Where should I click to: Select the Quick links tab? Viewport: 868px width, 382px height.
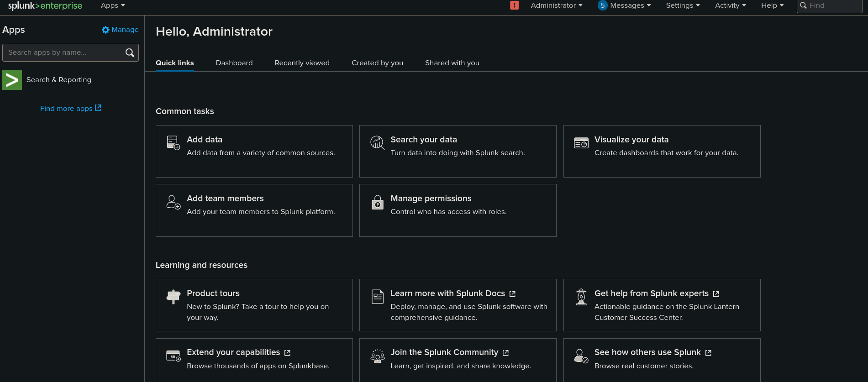(x=175, y=63)
